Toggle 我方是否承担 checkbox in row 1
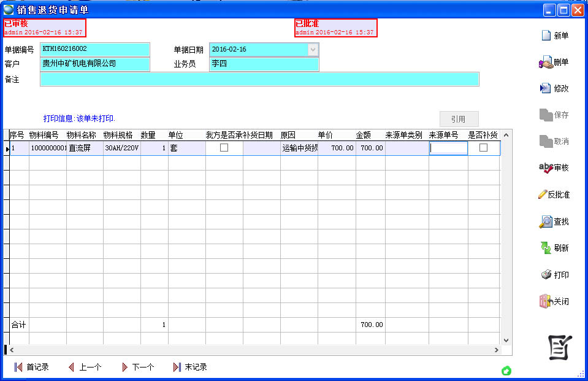This screenshot has height=381, width=588. pyautogui.click(x=224, y=148)
